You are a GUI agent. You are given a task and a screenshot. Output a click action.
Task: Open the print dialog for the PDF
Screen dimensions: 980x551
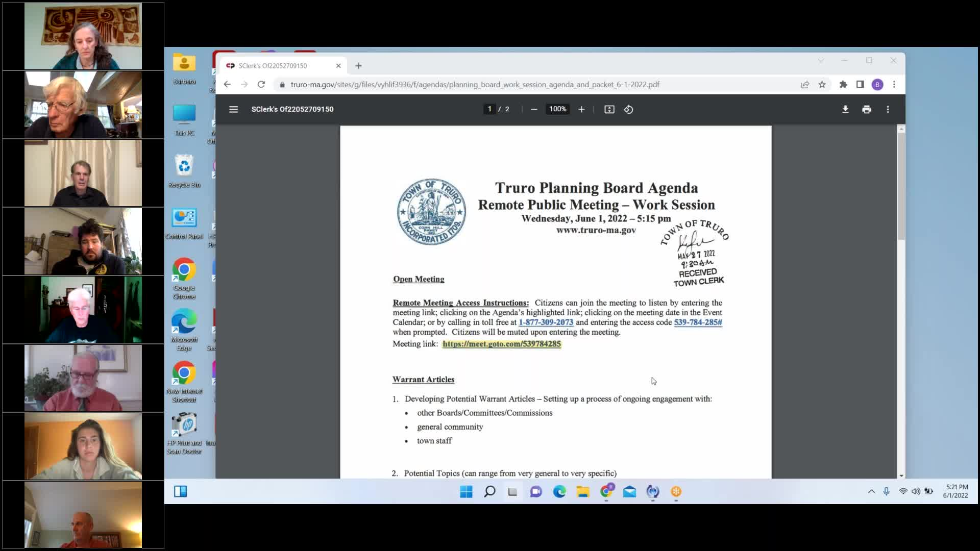(867, 109)
